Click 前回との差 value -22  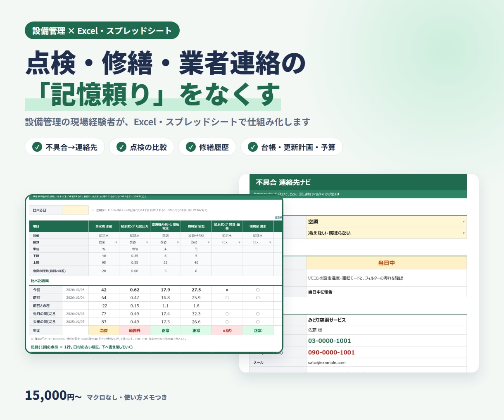(104, 306)
